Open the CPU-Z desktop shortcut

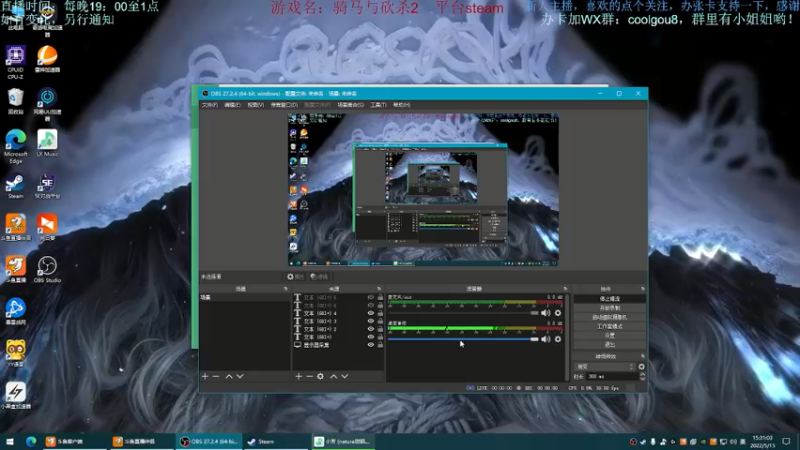coord(15,61)
